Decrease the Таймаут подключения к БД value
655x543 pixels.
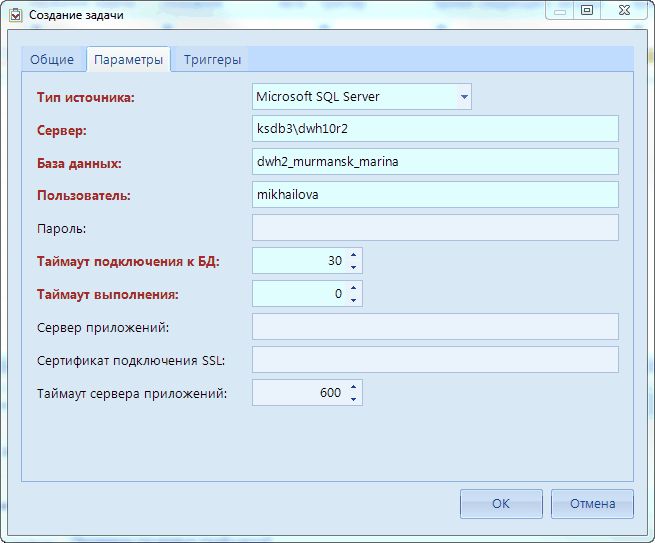354,267
